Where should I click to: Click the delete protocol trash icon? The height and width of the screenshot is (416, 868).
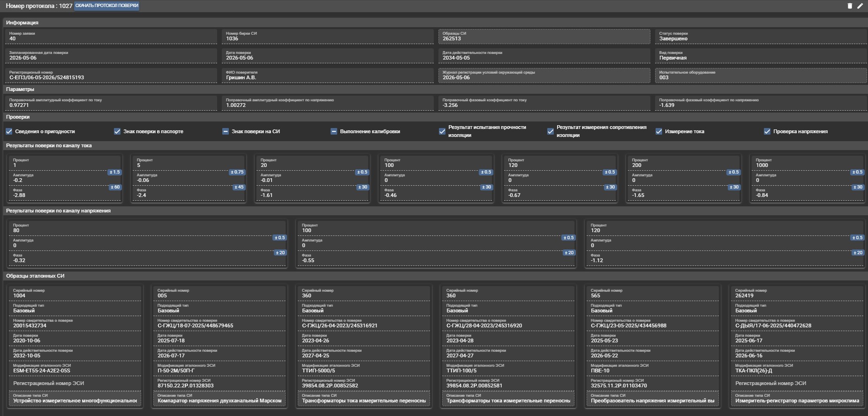tap(849, 6)
